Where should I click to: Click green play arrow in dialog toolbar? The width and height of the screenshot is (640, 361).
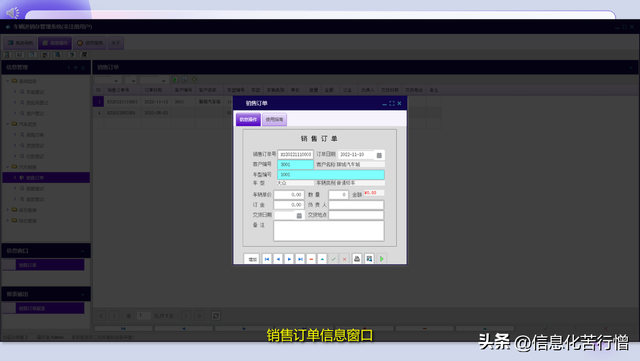click(382, 259)
